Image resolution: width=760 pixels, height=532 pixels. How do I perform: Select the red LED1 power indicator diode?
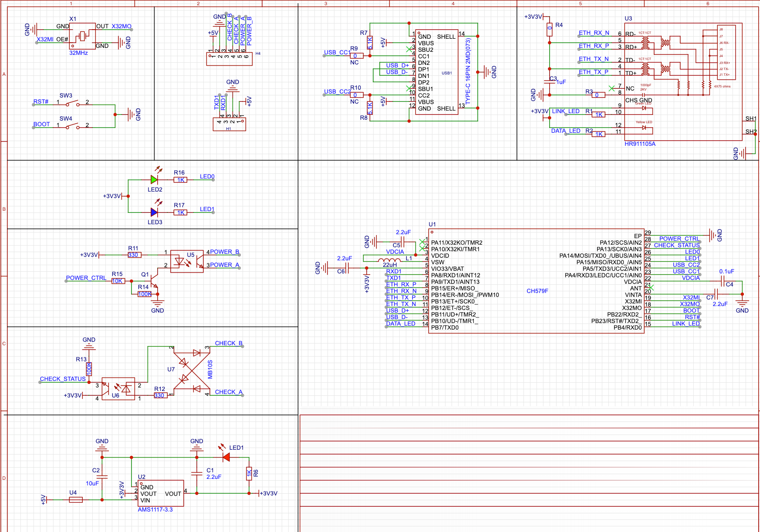pyautogui.click(x=226, y=457)
